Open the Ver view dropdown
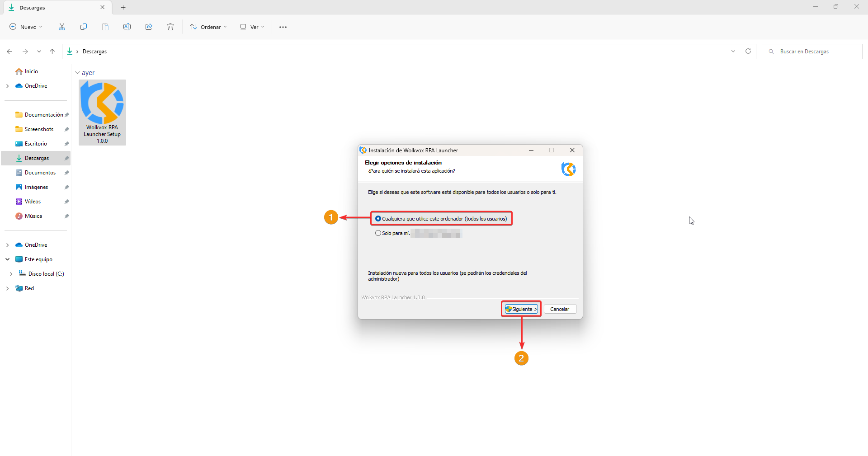 coord(252,27)
